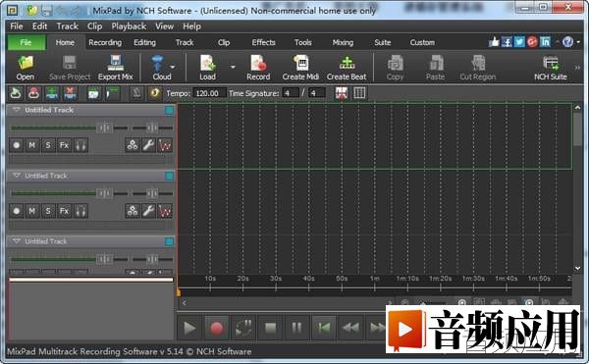Start playback with the Play button
Image resolution: width=589 pixels, height=364 pixels.
(x=189, y=328)
